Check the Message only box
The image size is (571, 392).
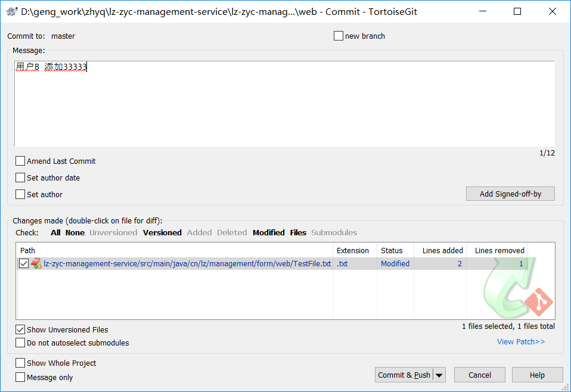pos(20,378)
